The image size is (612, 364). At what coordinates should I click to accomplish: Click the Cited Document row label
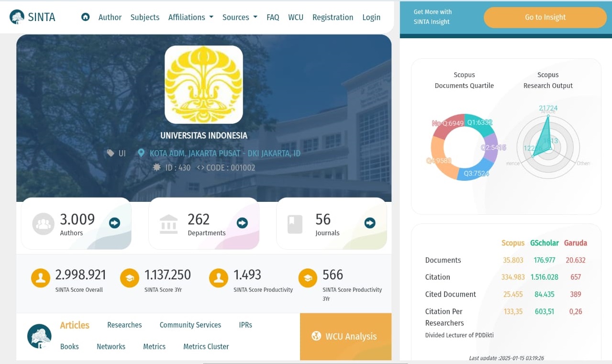pyautogui.click(x=451, y=294)
